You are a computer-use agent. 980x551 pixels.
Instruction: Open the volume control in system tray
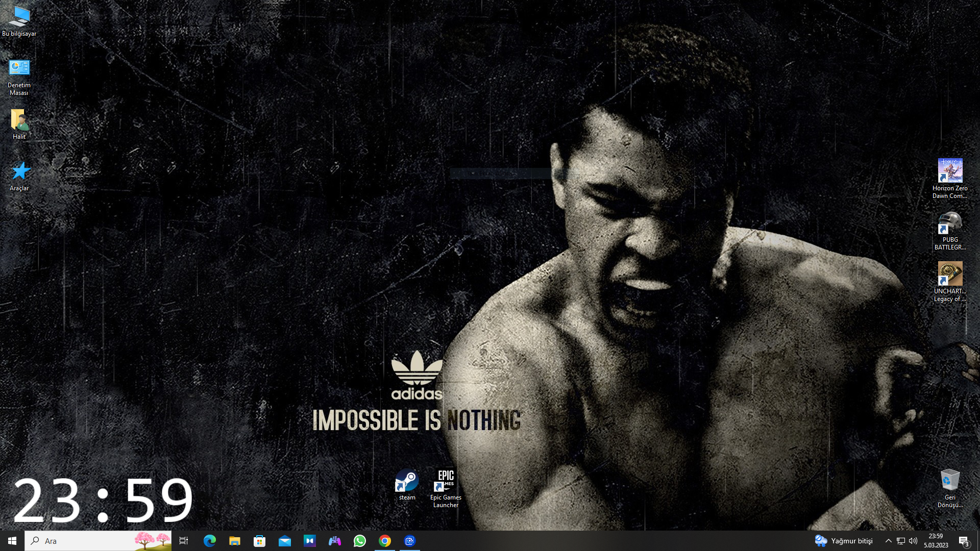[913, 541]
